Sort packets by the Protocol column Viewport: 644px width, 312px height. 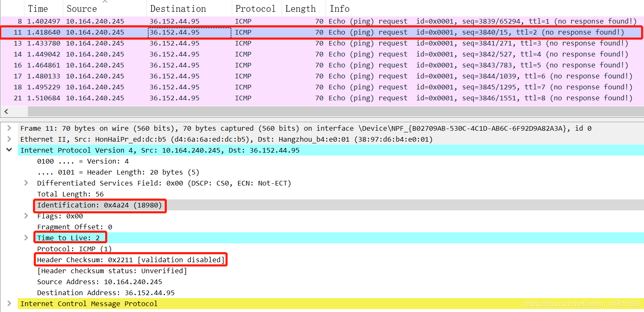[255, 8]
